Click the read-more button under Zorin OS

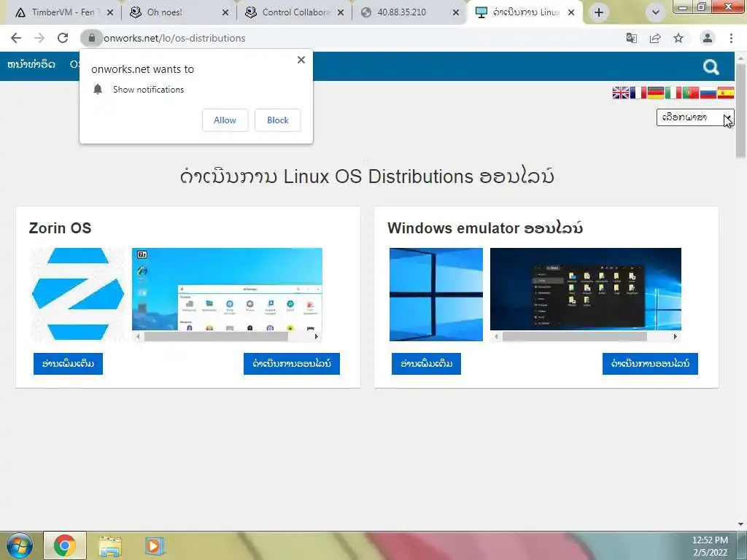(x=68, y=364)
